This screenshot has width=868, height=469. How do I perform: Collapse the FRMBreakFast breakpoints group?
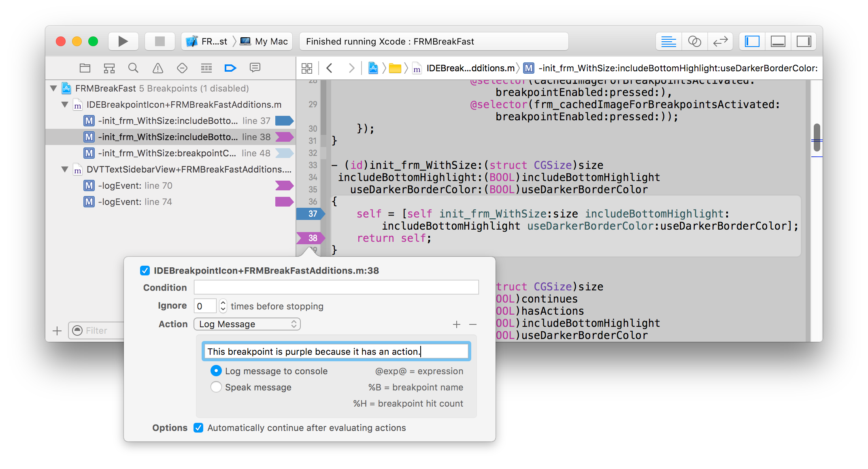click(53, 88)
